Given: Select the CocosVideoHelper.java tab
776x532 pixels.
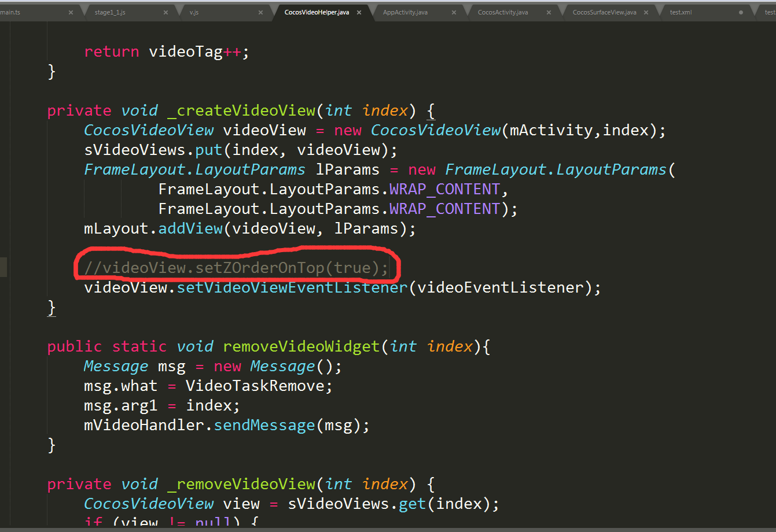Looking at the screenshot, I should (317, 12).
